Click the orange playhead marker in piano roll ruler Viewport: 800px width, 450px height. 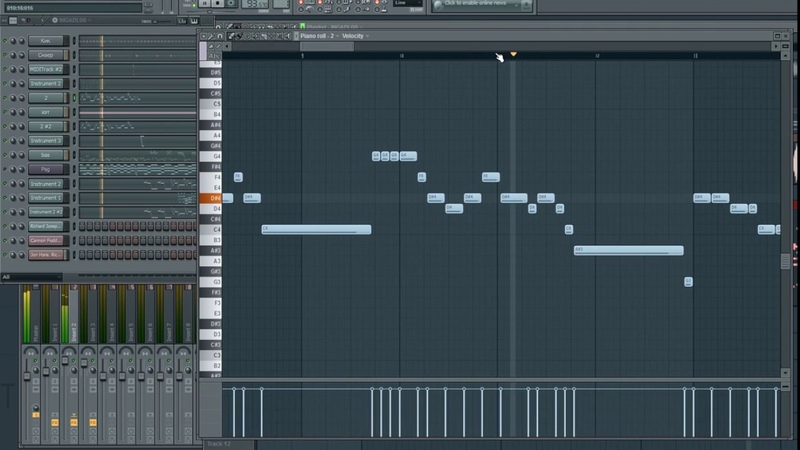point(513,54)
